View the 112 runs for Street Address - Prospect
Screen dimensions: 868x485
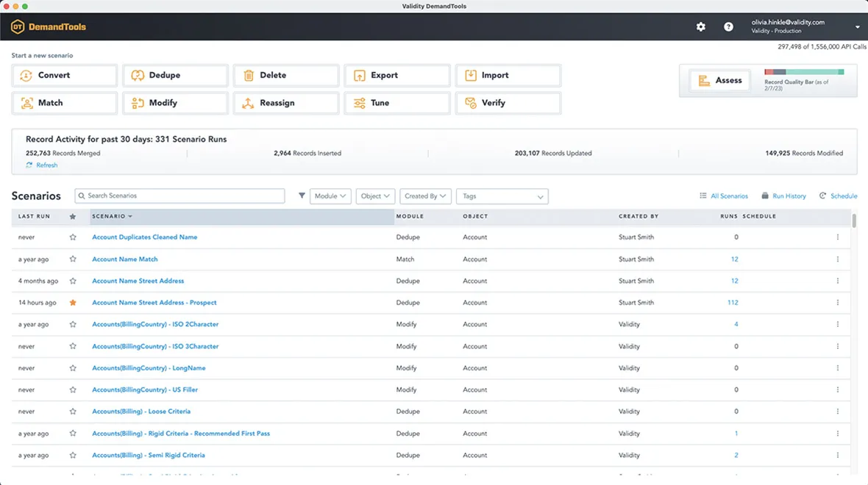(x=733, y=303)
